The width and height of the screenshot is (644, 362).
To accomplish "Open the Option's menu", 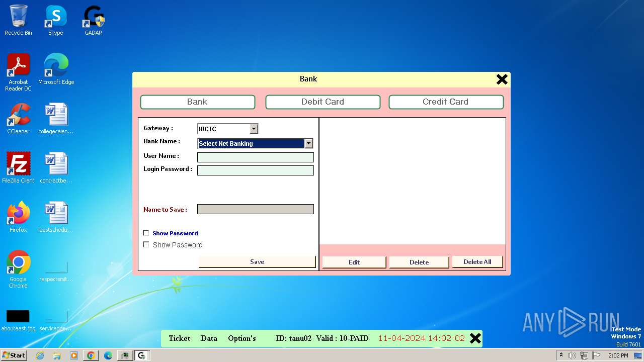I will coord(242,338).
